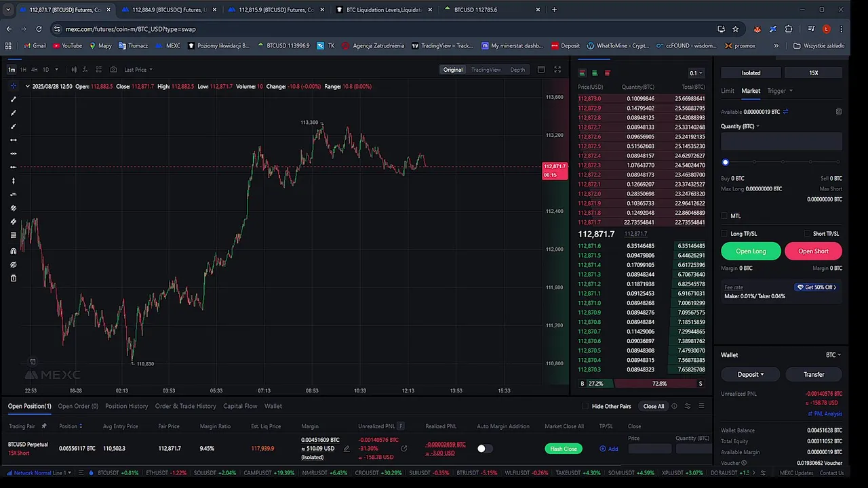Open the indicators fx menu
868x488 pixels.
pos(86,70)
